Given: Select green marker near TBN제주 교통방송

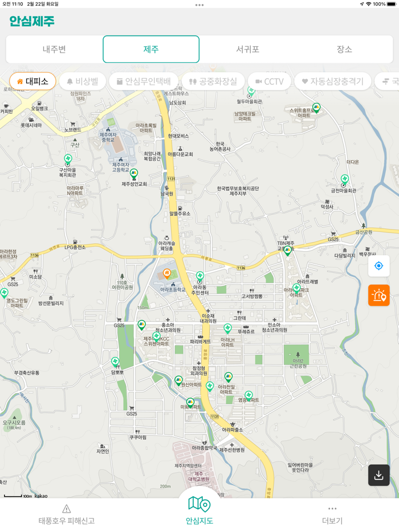Looking at the screenshot, I should (x=288, y=251).
